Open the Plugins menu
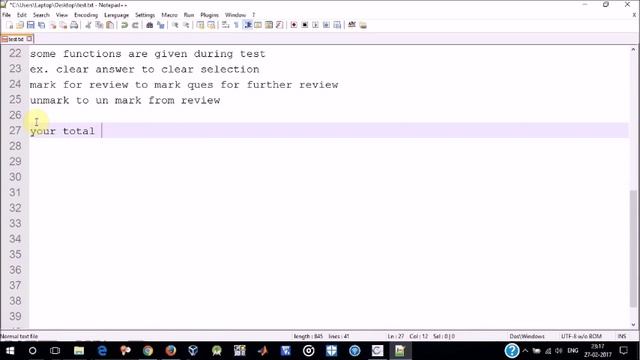 (209, 15)
